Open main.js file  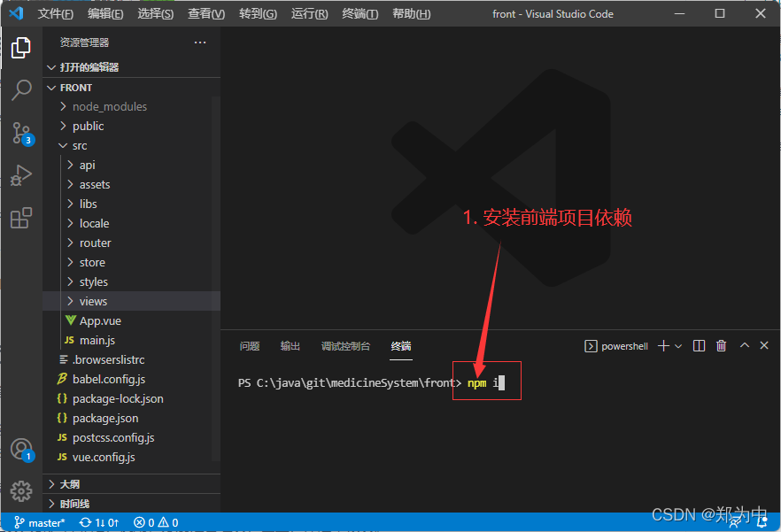click(x=131, y=340)
